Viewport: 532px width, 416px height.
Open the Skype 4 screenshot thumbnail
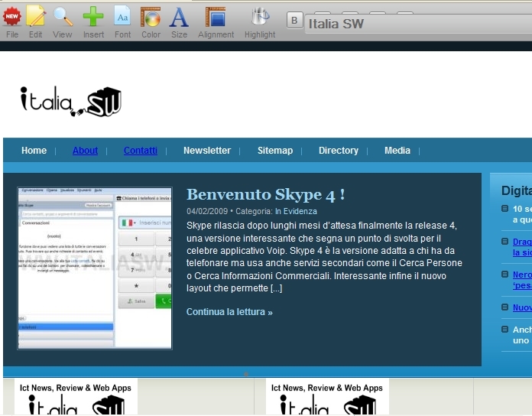point(95,268)
